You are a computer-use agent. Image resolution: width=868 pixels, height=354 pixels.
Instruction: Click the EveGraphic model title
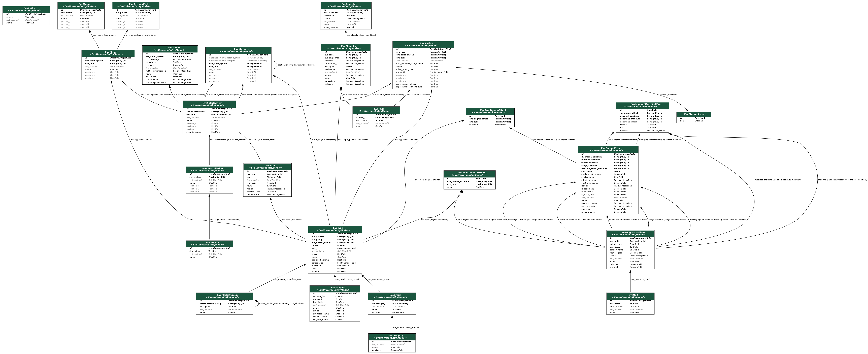point(338,288)
